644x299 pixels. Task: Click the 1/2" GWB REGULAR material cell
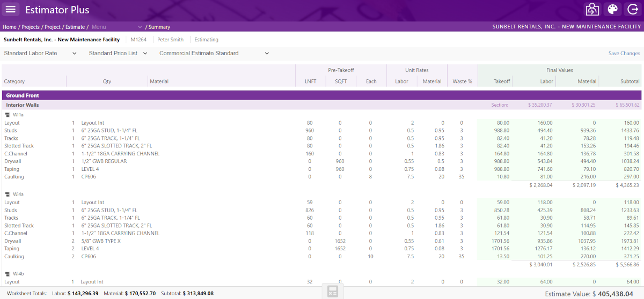(104, 161)
